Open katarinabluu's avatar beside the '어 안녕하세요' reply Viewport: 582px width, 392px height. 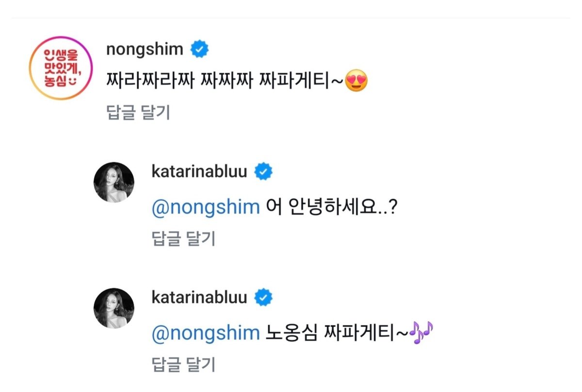113,182
